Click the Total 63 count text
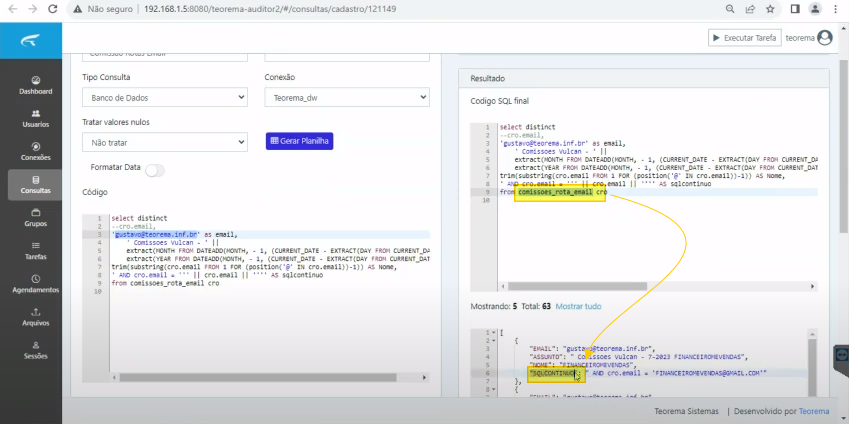Image resolution: width=849 pixels, height=424 pixels. [x=536, y=306]
